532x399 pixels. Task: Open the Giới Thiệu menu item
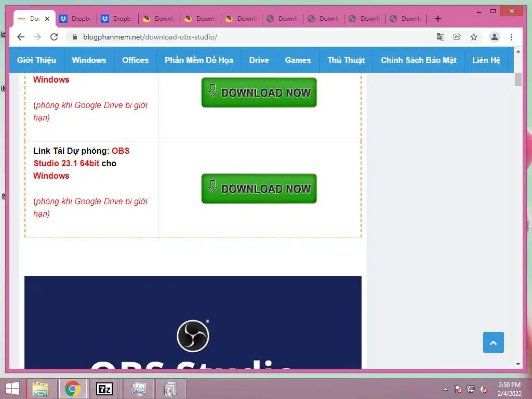pos(36,60)
